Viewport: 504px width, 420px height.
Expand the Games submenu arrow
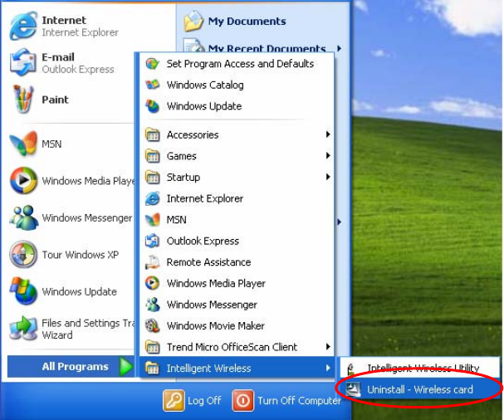point(328,155)
